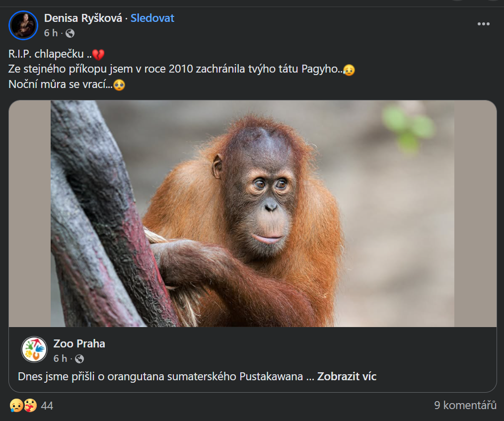Show the 9 komentářů comments
504x421 pixels.
click(465, 405)
